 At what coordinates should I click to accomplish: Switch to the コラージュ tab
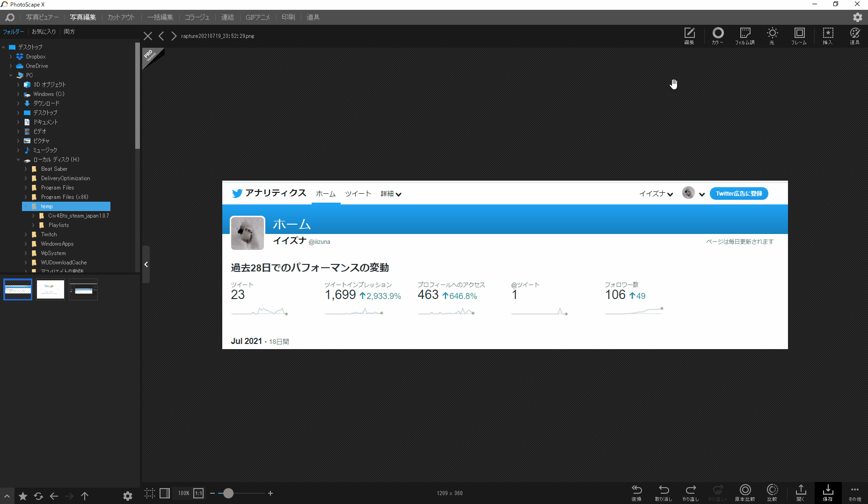pos(197,17)
